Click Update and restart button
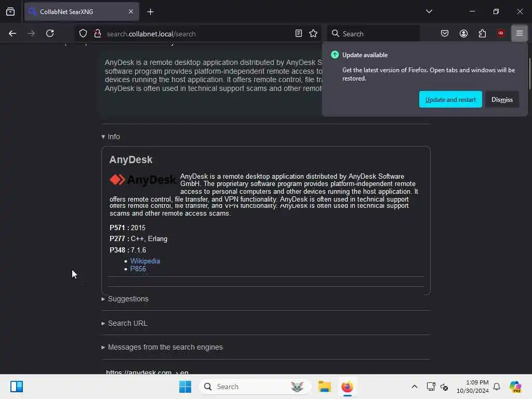 tap(450, 99)
